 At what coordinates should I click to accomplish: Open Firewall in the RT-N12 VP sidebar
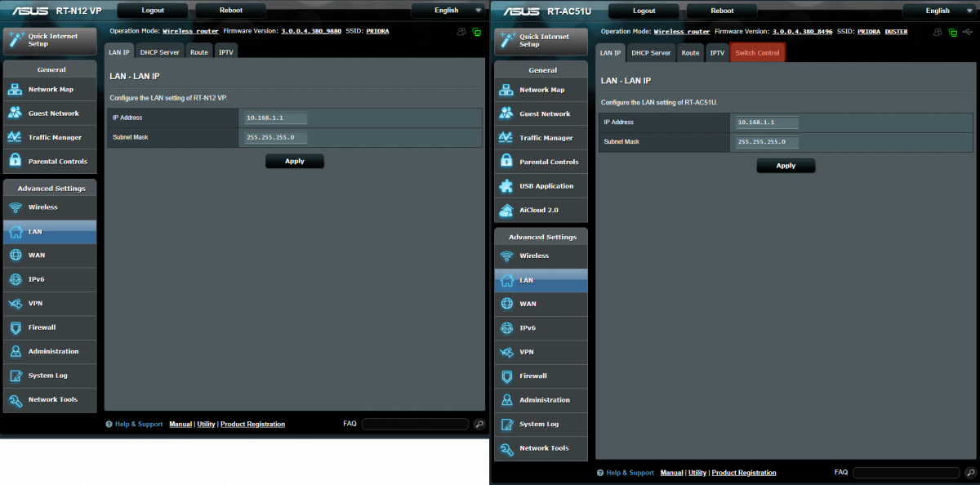[50, 327]
